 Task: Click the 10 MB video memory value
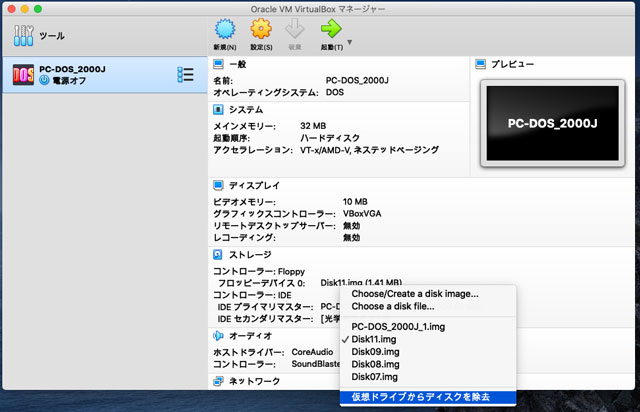click(x=355, y=202)
